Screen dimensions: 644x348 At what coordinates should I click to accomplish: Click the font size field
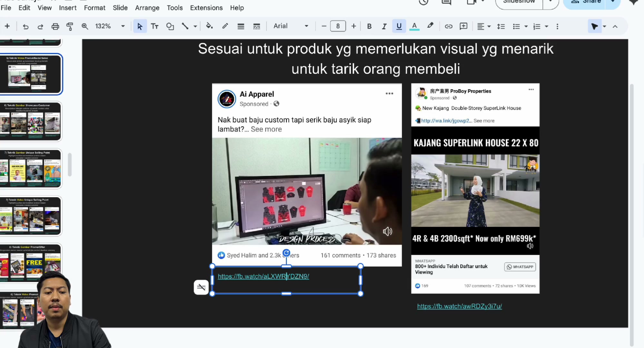[x=338, y=26]
